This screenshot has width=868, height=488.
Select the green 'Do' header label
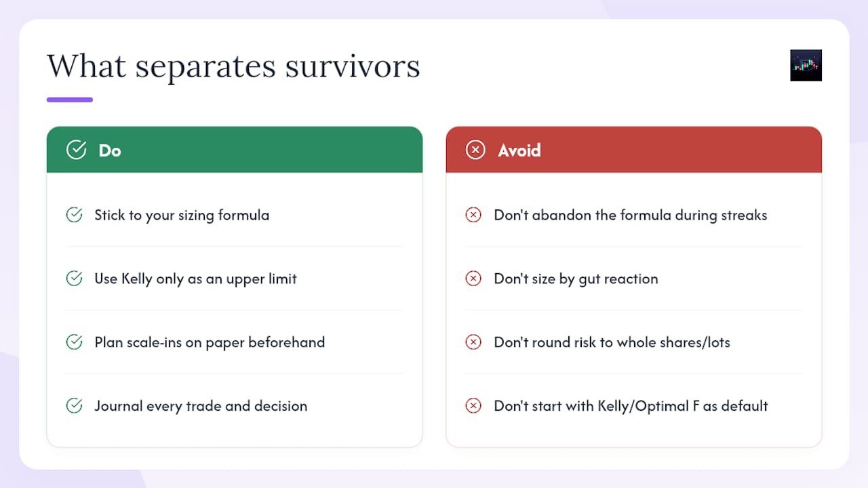110,150
